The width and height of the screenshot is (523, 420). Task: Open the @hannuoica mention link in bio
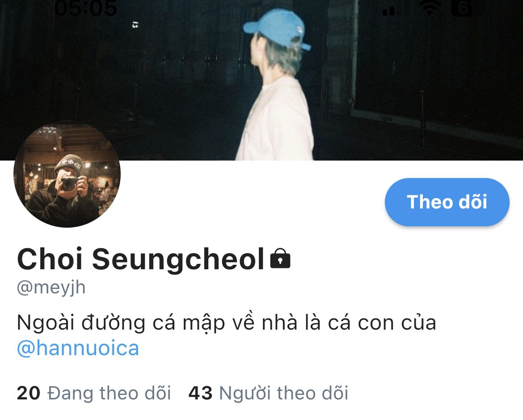[78, 348]
